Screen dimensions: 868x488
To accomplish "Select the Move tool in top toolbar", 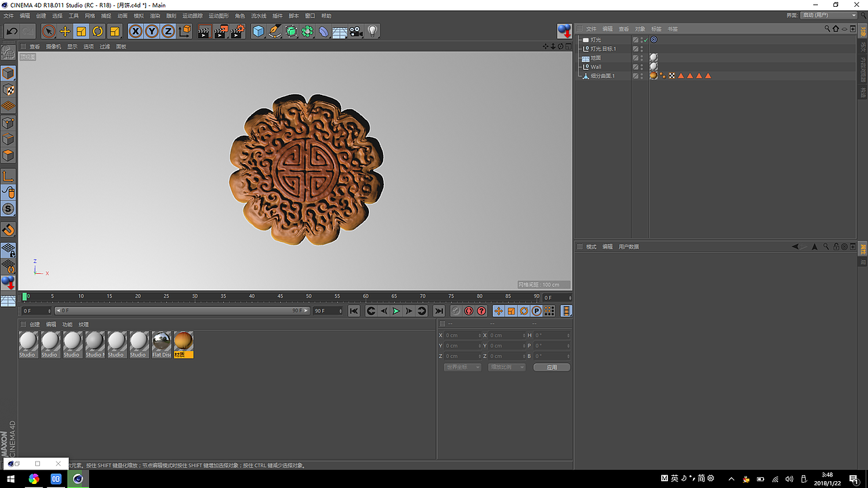I will tap(65, 31).
